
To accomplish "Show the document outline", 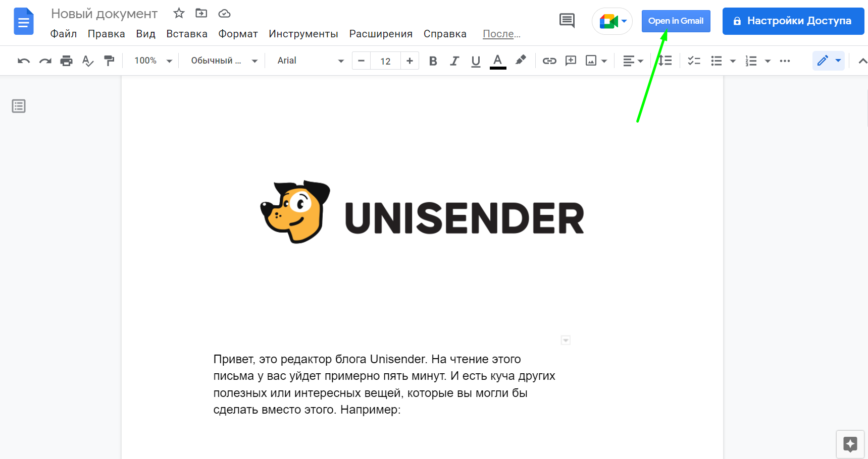I will click(x=19, y=106).
